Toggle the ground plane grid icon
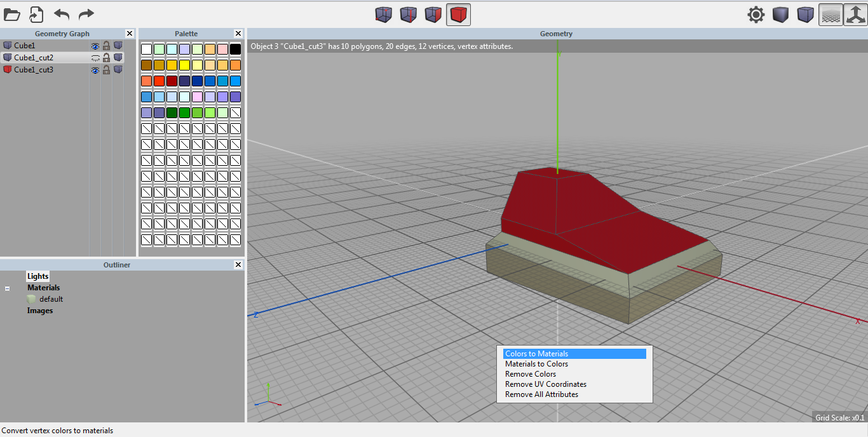Viewport: 868px width, 437px height. [x=831, y=15]
